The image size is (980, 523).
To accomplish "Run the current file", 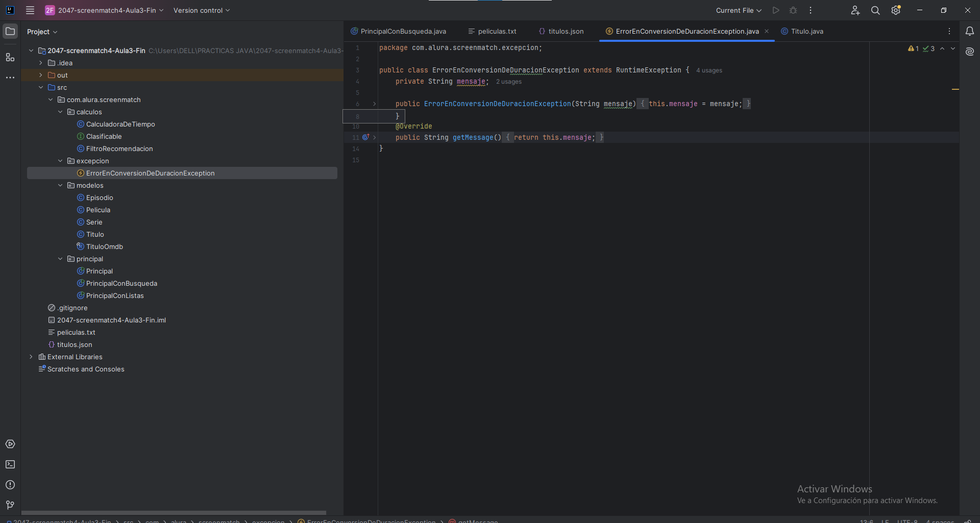I will pos(776,10).
